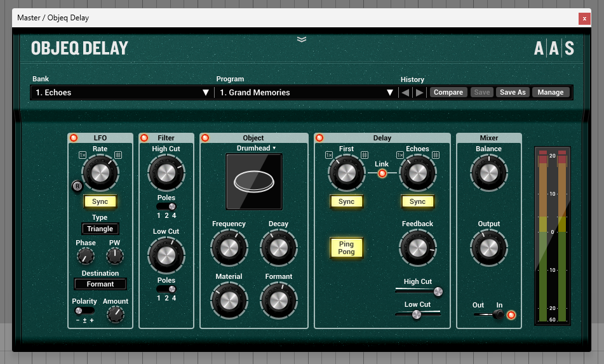Toggle the Filter module power button

point(144,137)
